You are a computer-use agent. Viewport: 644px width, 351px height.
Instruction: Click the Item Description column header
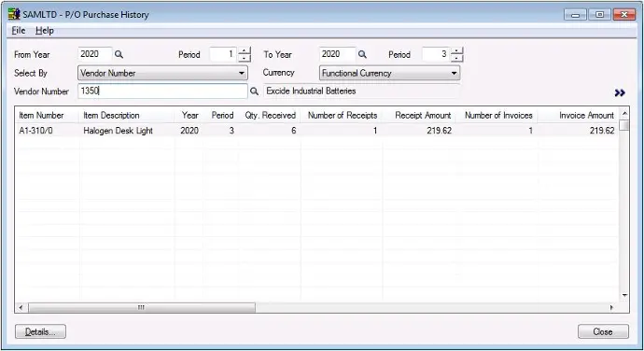[127, 116]
